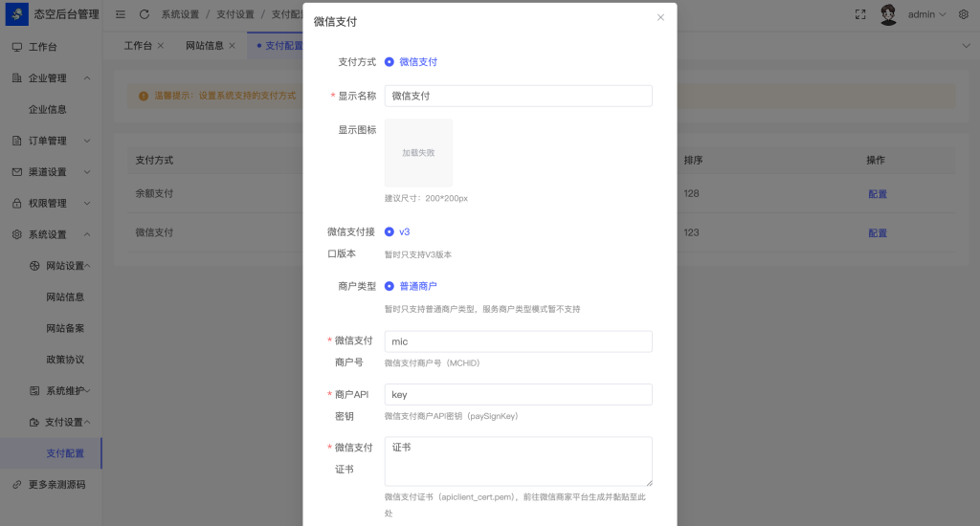Click the 商户API密钥 input field
This screenshot has width=980, height=526.
click(518, 394)
